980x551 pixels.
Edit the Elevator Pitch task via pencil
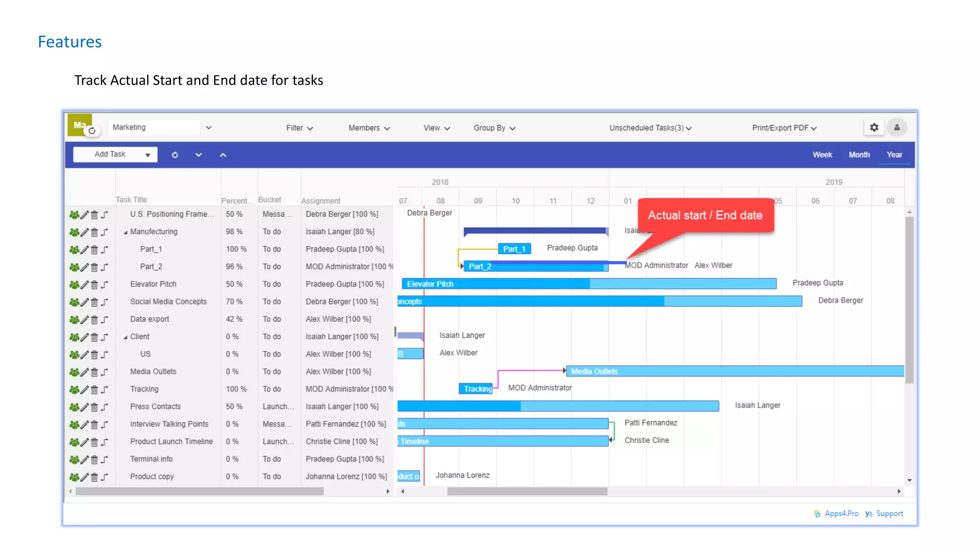click(84, 285)
